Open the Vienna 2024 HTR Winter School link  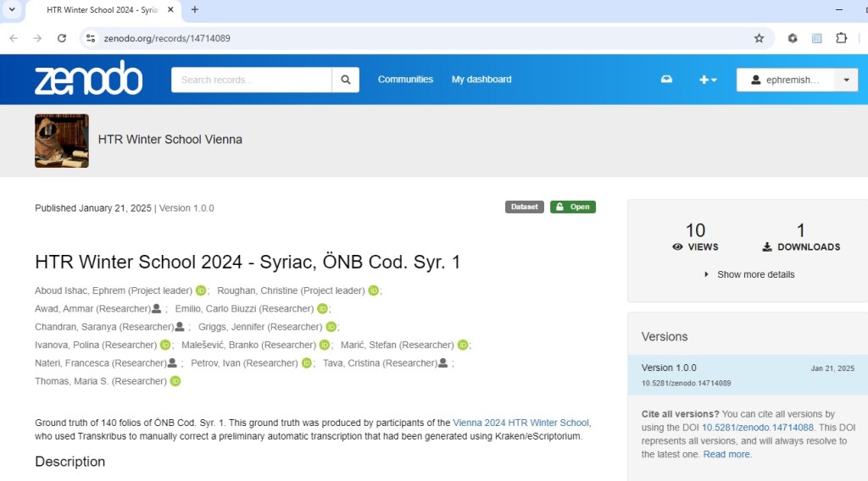point(520,423)
